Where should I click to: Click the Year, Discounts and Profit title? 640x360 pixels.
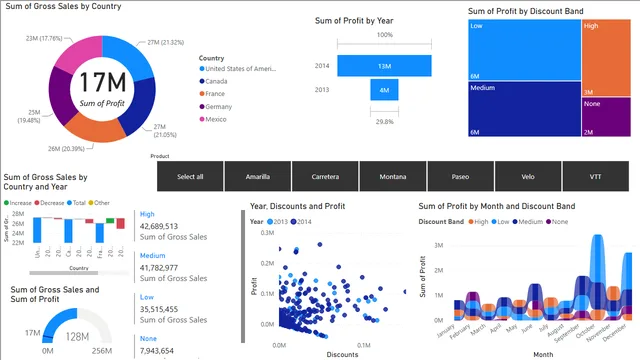point(298,206)
